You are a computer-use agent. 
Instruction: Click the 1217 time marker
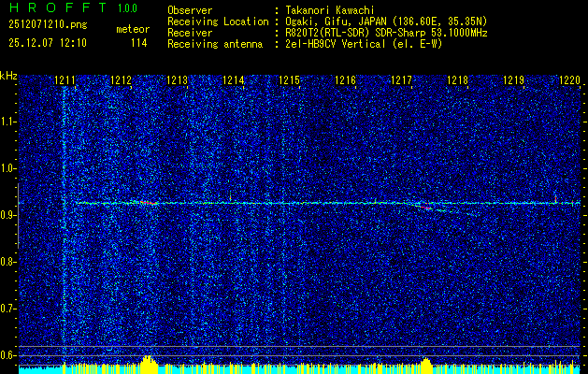coord(401,79)
